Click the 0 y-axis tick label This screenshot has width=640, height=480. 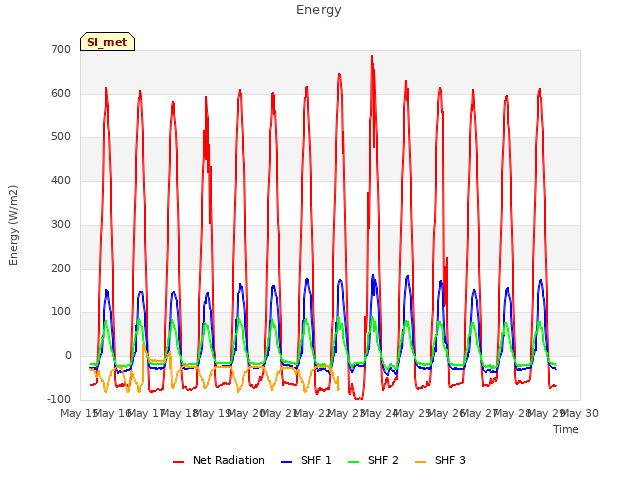tap(68, 356)
